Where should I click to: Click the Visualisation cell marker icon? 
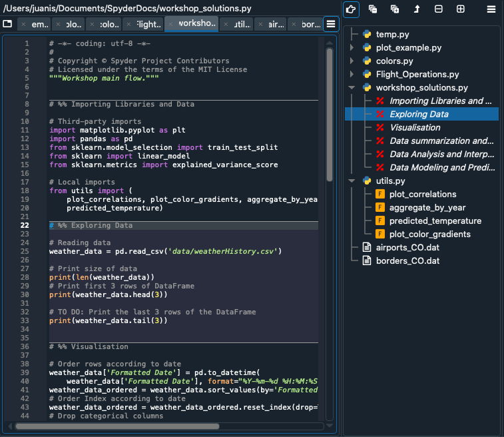[380, 128]
